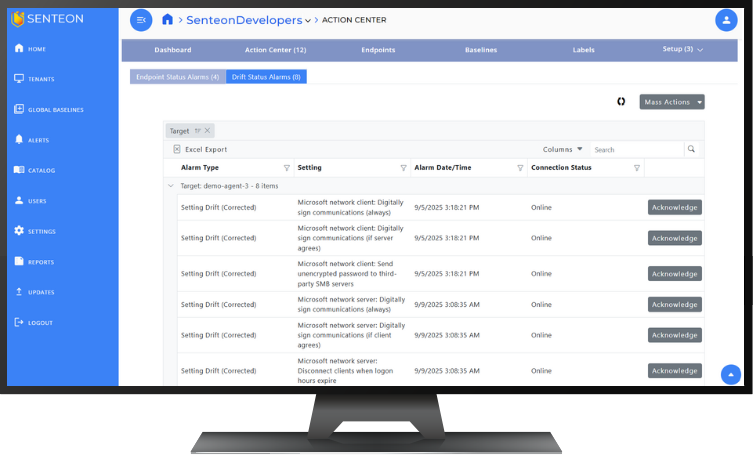Click the Alerts bell icon
Image resolution: width=753 pixels, height=455 pixels.
19,140
